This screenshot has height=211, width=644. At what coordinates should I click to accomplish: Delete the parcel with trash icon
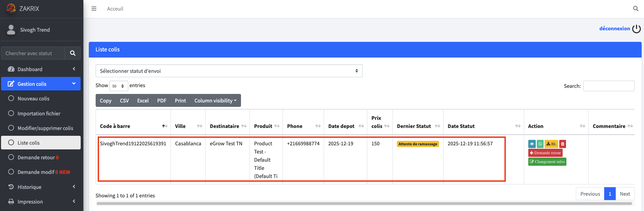563,144
